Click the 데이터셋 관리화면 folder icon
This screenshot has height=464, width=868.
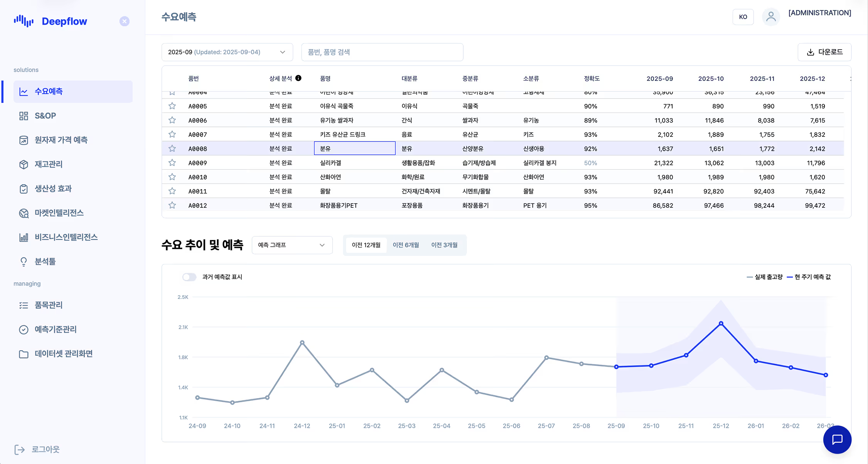(24, 354)
